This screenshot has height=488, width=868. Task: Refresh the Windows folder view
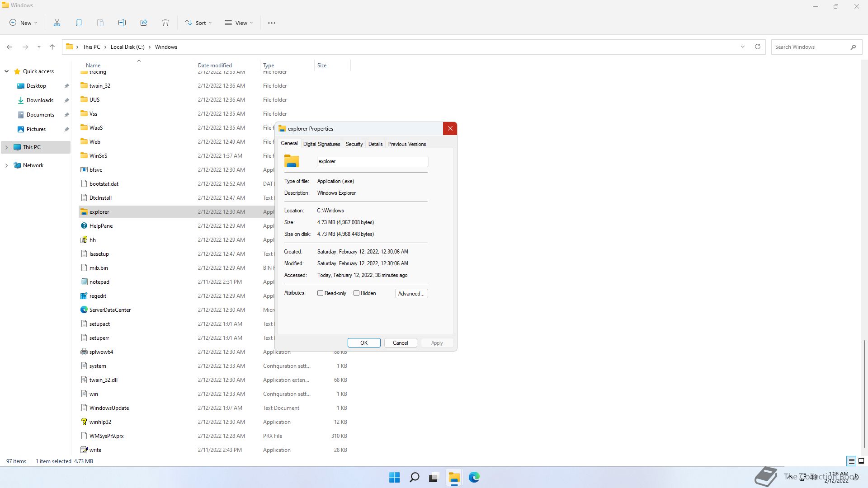pos(758,47)
